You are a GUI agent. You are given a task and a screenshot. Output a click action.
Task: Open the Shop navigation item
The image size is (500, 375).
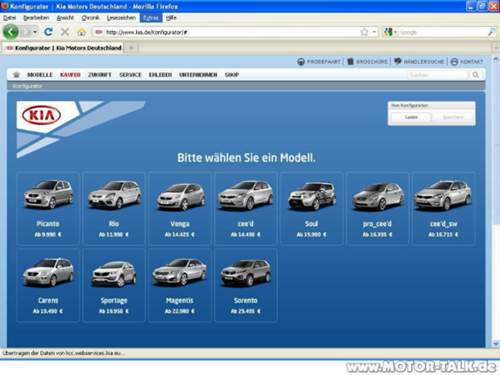(232, 75)
